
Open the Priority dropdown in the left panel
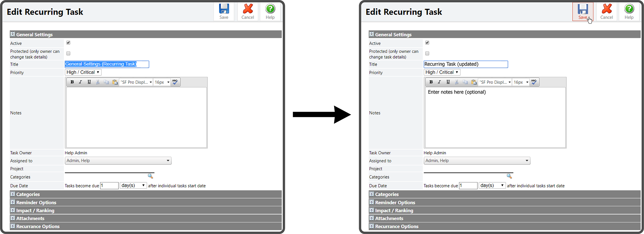[83, 72]
